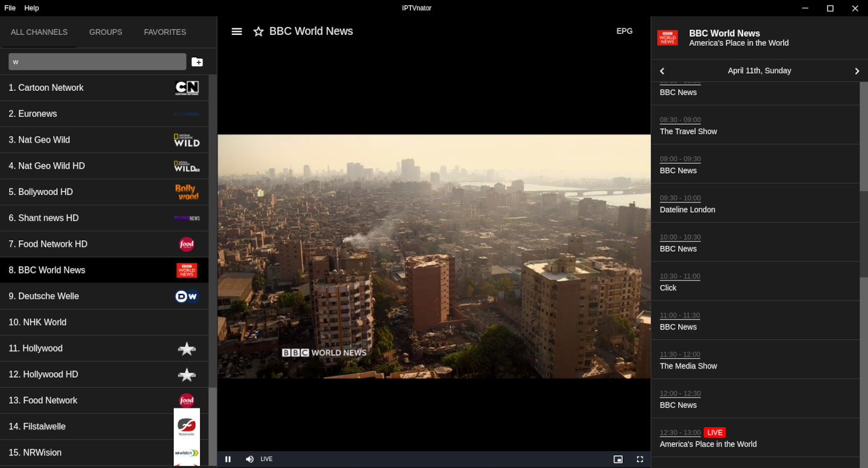
Task: Enter fullscreen video mode
Action: pyautogui.click(x=640, y=459)
